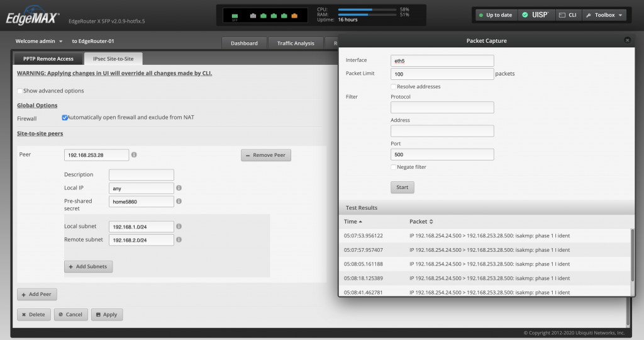Click the Interface field containing eth5
Viewport: 644px width, 340px height.
coord(442,61)
